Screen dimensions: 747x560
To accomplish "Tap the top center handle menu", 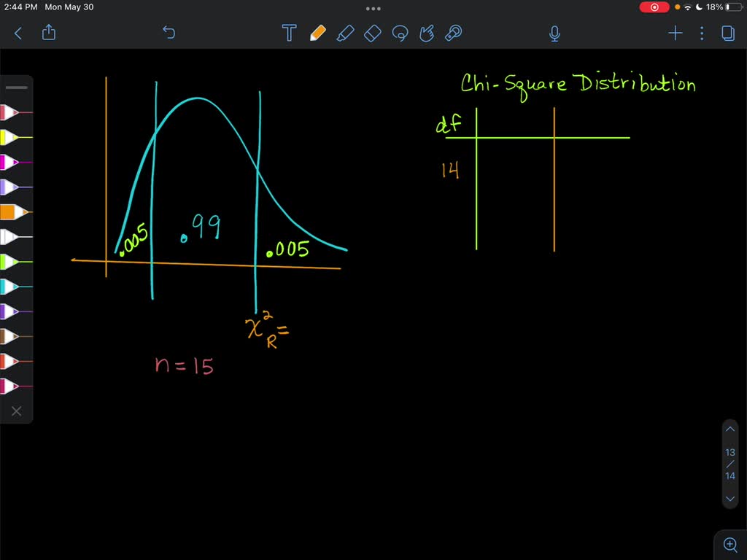I will click(373, 8).
